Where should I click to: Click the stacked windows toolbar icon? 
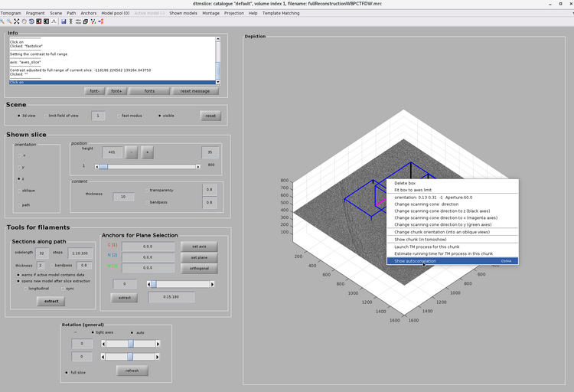pos(85,21)
